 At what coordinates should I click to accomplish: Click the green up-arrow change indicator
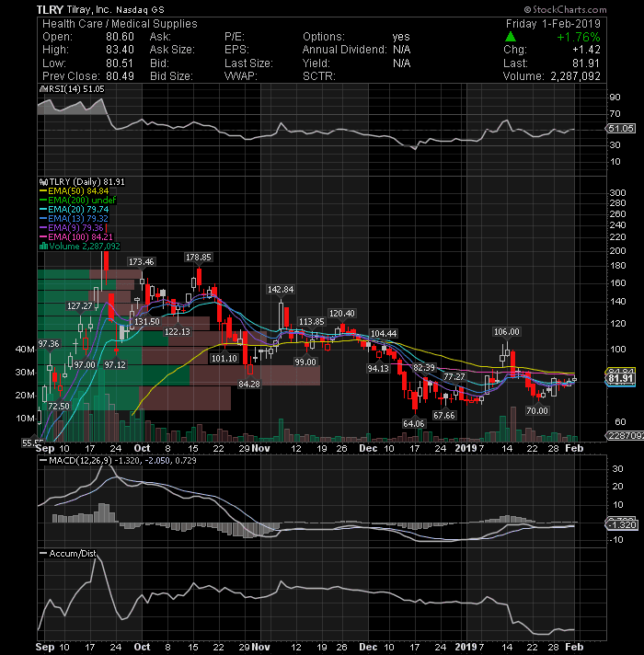[510, 37]
